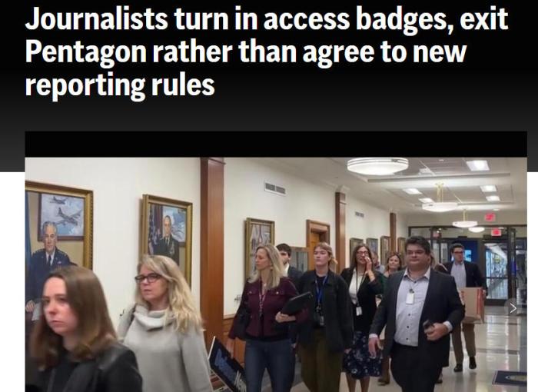538x392 pixels.
Task: Click the black caption bar above the photo
Action: (x=276, y=145)
